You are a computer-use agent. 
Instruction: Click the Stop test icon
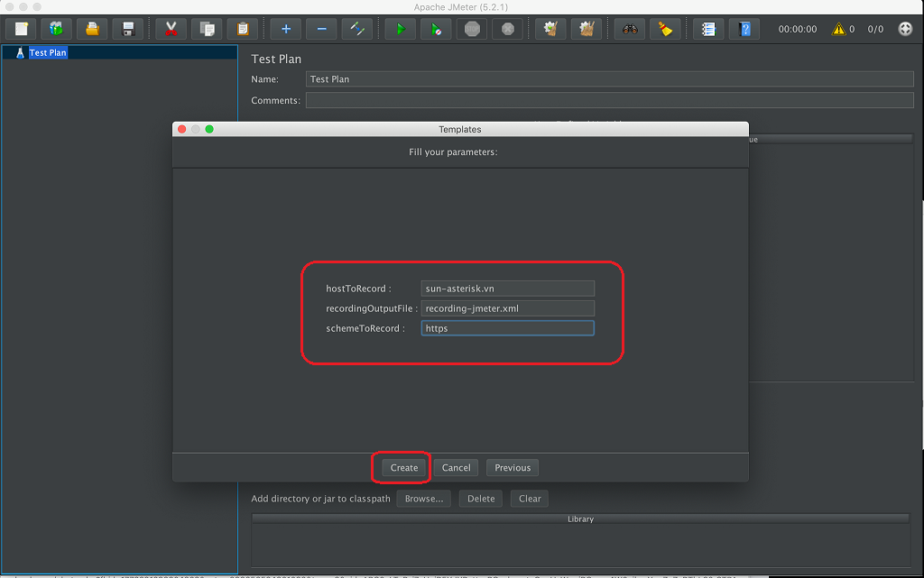coord(472,29)
